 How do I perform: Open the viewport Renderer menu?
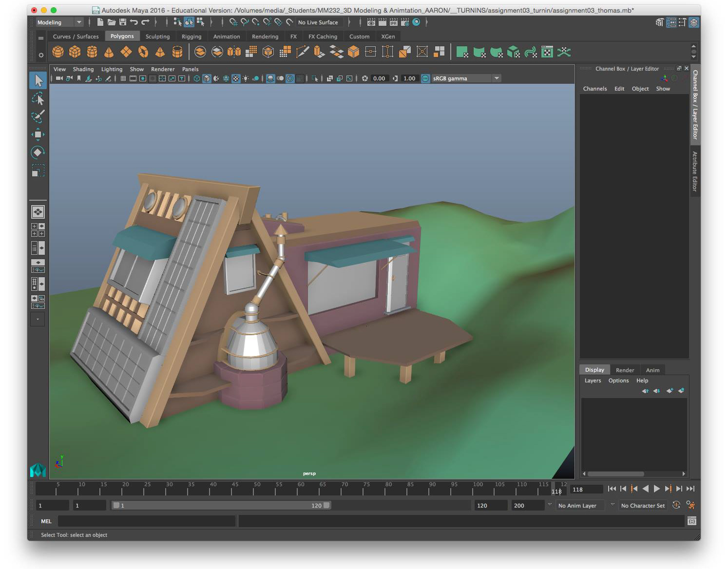[163, 69]
